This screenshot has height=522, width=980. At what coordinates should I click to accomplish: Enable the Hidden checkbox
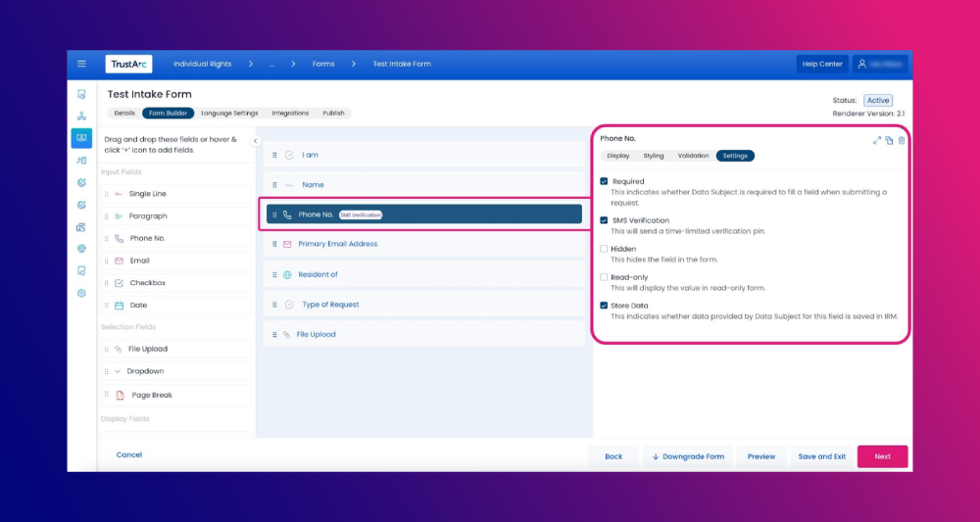click(604, 249)
